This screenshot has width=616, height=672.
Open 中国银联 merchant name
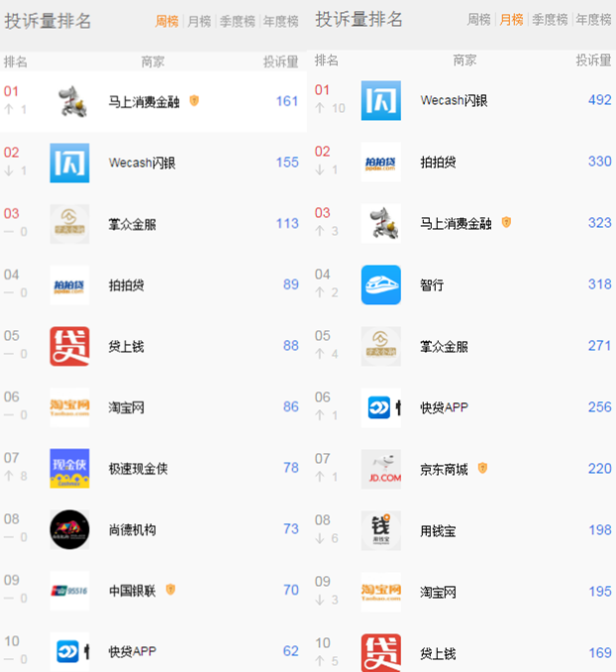pyautogui.click(x=133, y=591)
